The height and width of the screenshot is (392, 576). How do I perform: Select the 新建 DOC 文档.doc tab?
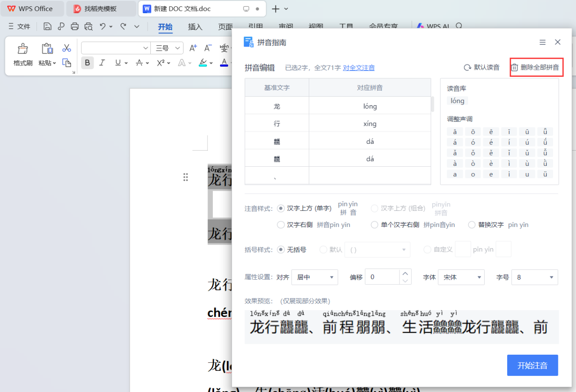[202, 9]
